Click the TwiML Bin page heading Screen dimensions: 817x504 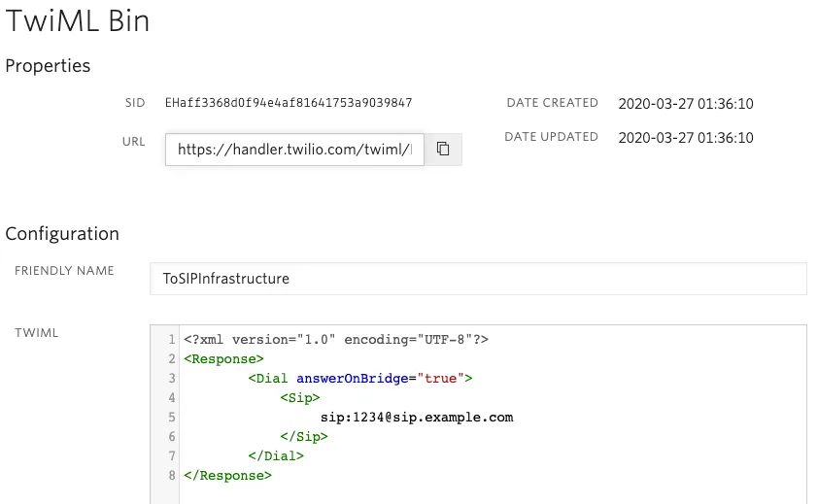[77, 20]
